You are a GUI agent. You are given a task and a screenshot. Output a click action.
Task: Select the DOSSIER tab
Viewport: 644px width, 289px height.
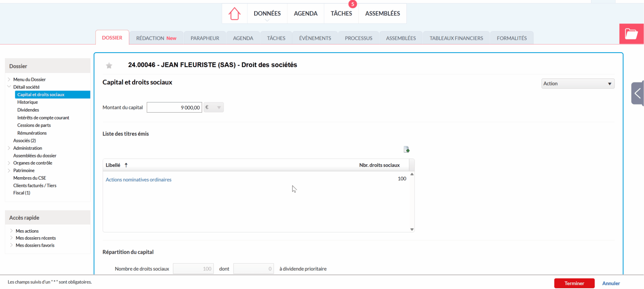pyautogui.click(x=112, y=38)
